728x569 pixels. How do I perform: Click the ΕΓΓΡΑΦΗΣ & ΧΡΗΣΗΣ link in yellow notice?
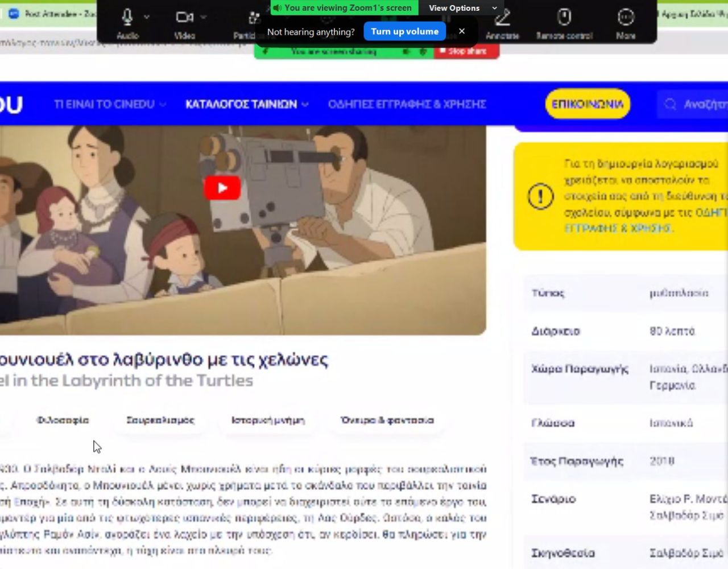tap(618, 228)
